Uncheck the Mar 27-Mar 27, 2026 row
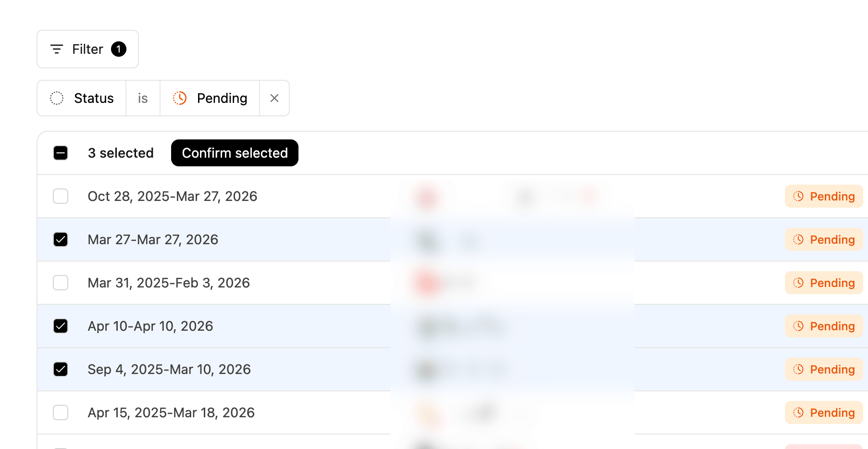The width and height of the screenshot is (868, 449). click(61, 239)
